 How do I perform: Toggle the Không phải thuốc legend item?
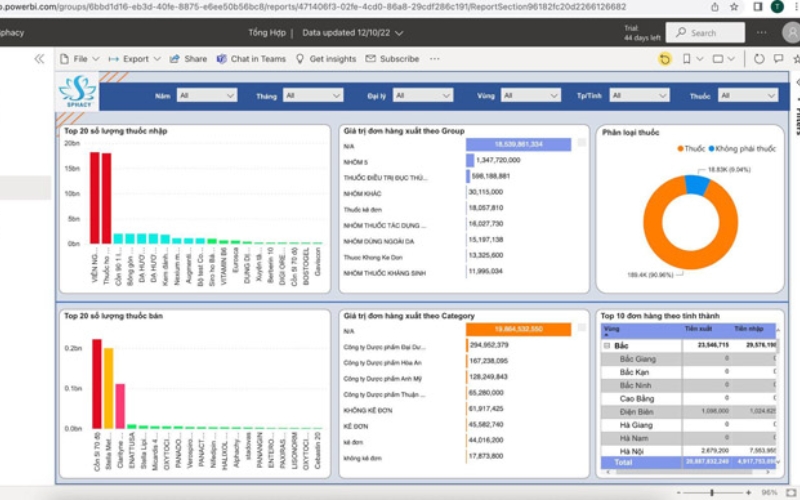coord(742,148)
